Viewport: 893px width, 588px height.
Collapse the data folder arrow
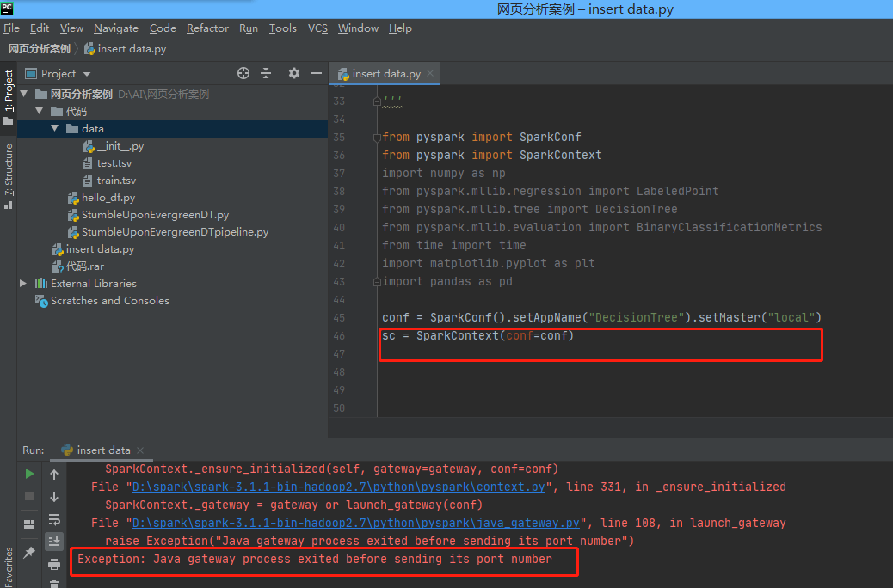coord(55,128)
